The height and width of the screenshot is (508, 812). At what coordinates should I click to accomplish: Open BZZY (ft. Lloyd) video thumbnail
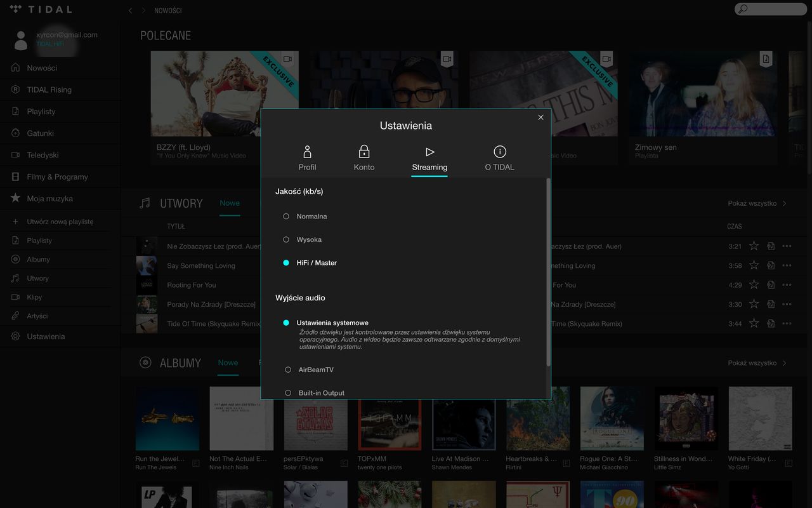point(225,93)
